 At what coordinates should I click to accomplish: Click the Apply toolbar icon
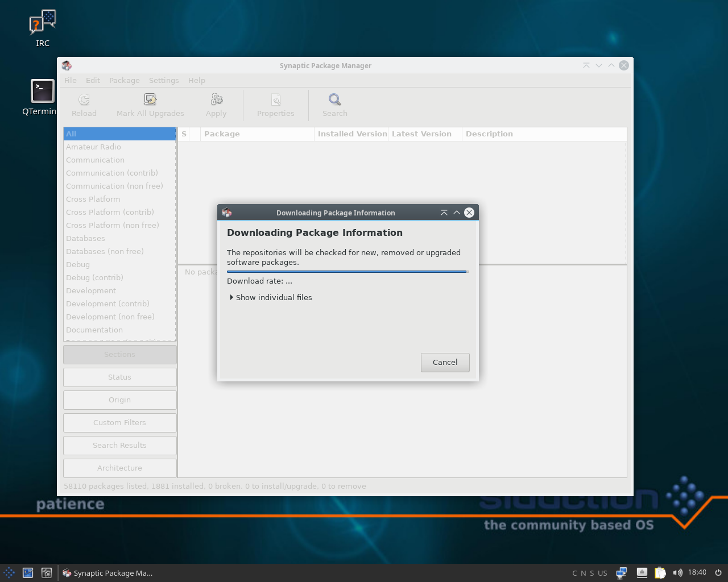point(216,100)
